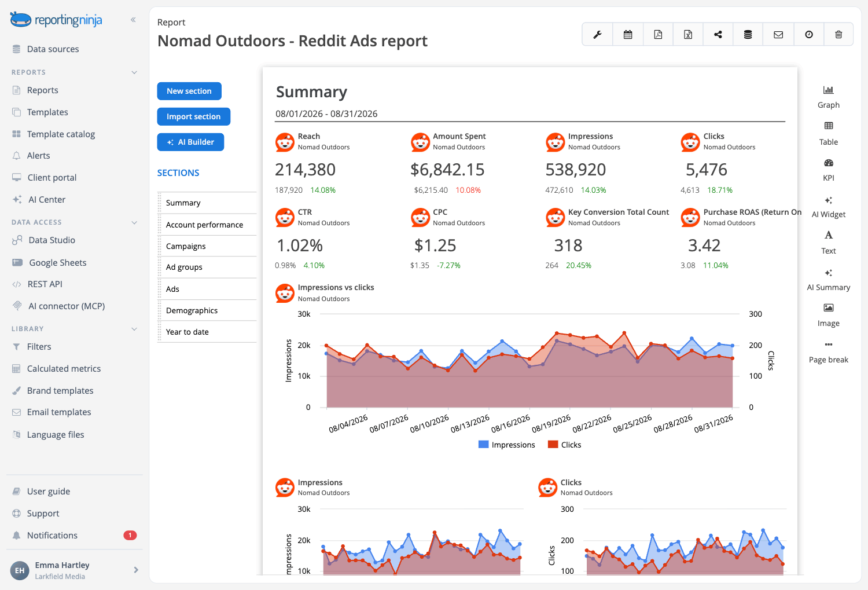Open AI Center
The image size is (868, 590).
tap(47, 200)
